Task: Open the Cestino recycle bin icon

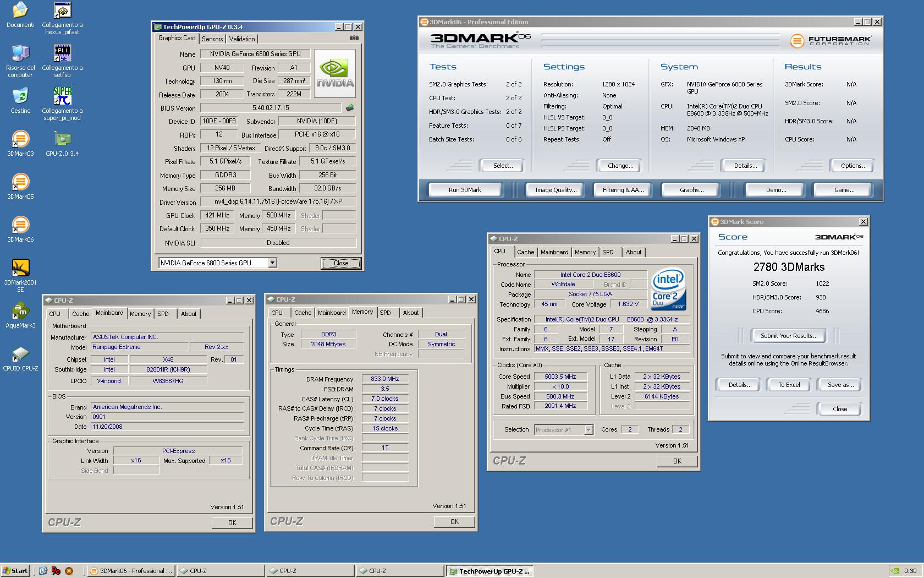Action: tap(20, 96)
